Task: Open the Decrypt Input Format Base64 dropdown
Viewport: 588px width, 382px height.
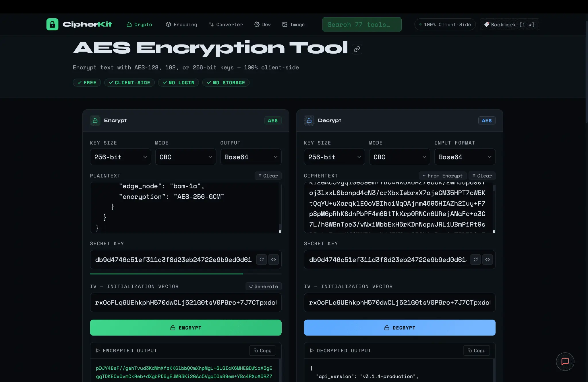Action: pyautogui.click(x=465, y=157)
